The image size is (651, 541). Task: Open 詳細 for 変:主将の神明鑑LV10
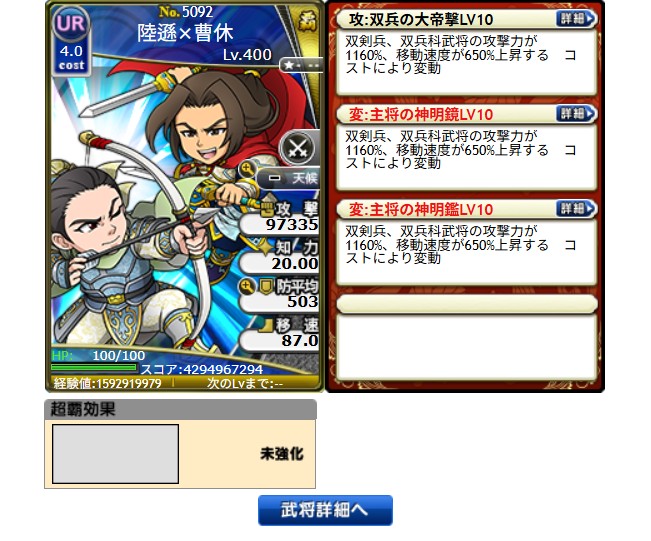click(576, 208)
